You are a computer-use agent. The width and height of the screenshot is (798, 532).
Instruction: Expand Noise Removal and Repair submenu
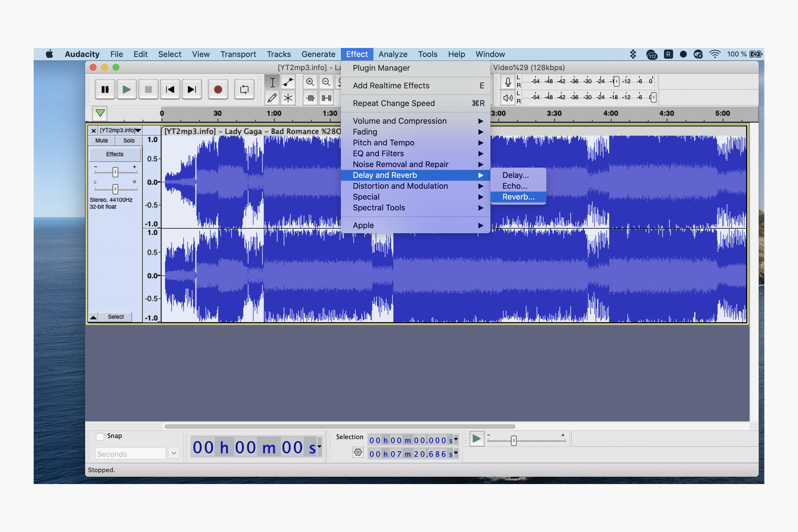point(416,164)
